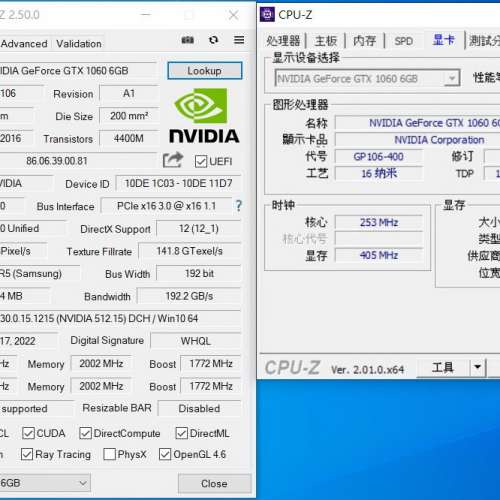Image resolution: width=500 pixels, height=500 pixels.
Task: Click the CPU-Z 工艺 16 纳米 value
Action: tap(379, 173)
